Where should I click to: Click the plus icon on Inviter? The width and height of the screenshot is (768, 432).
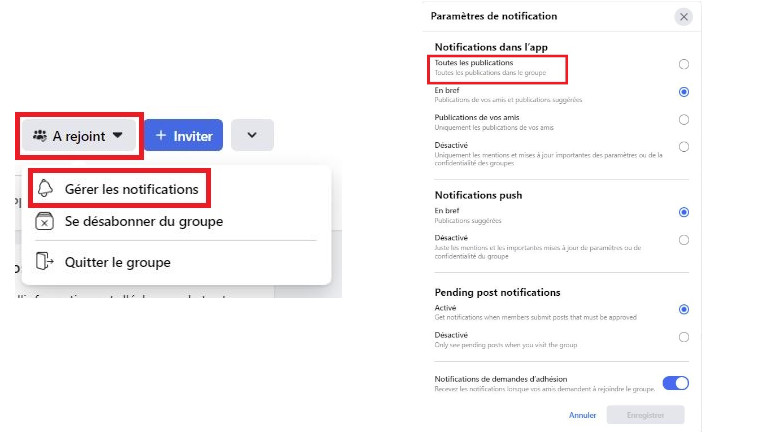(x=160, y=135)
